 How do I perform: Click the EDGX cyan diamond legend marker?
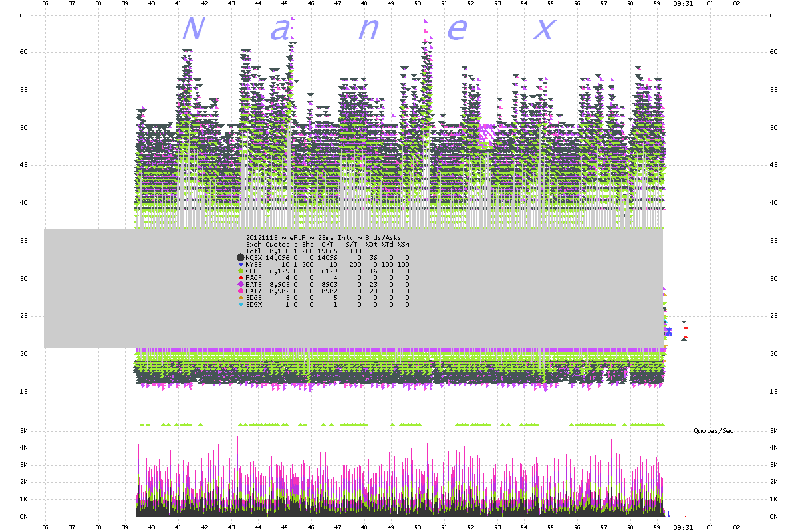[241, 305]
